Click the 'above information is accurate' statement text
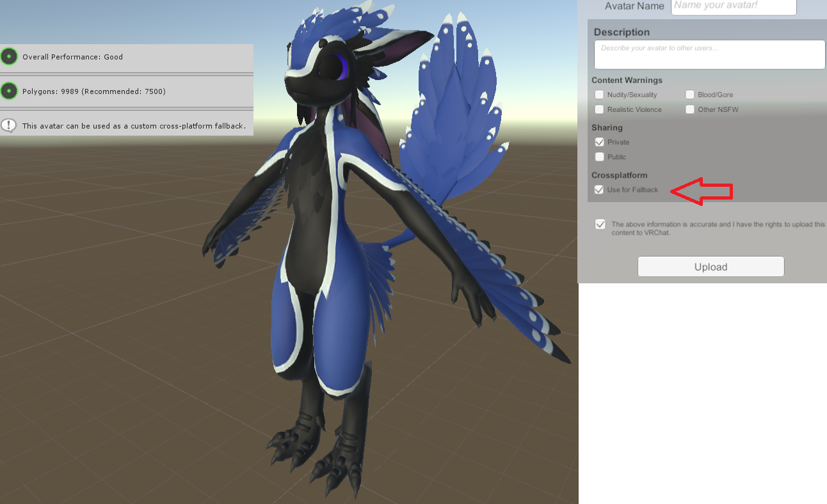827x504 pixels. [x=718, y=228]
